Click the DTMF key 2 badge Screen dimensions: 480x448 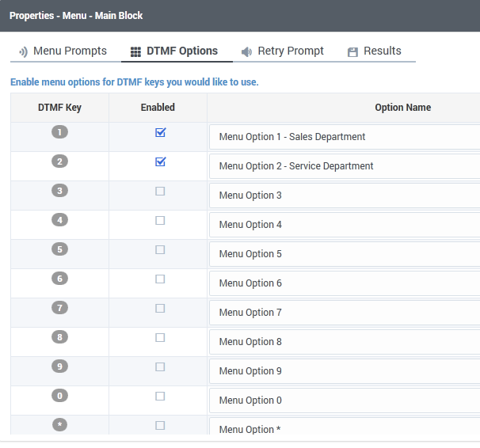tap(59, 161)
